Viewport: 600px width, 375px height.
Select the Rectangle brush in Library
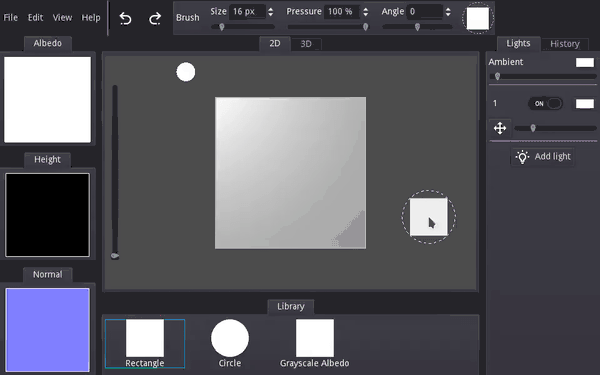click(145, 343)
